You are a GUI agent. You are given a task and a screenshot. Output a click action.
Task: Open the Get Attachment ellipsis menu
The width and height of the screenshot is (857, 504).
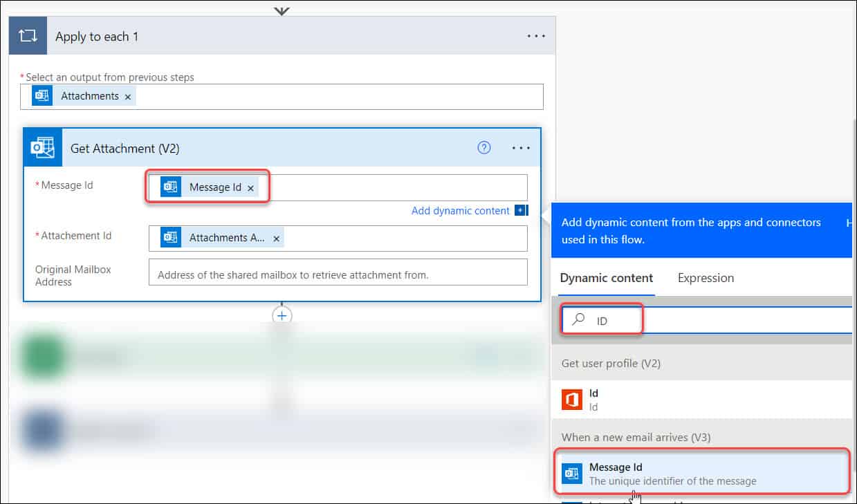(x=521, y=147)
